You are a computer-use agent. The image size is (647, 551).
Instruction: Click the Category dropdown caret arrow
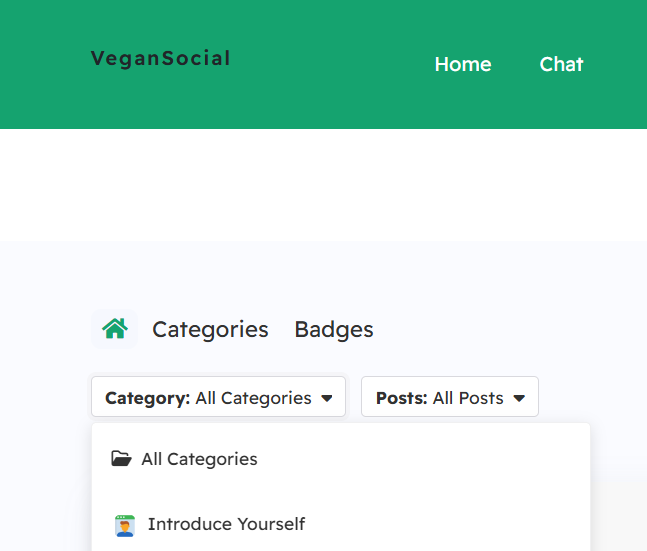click(x=327, y=398)
